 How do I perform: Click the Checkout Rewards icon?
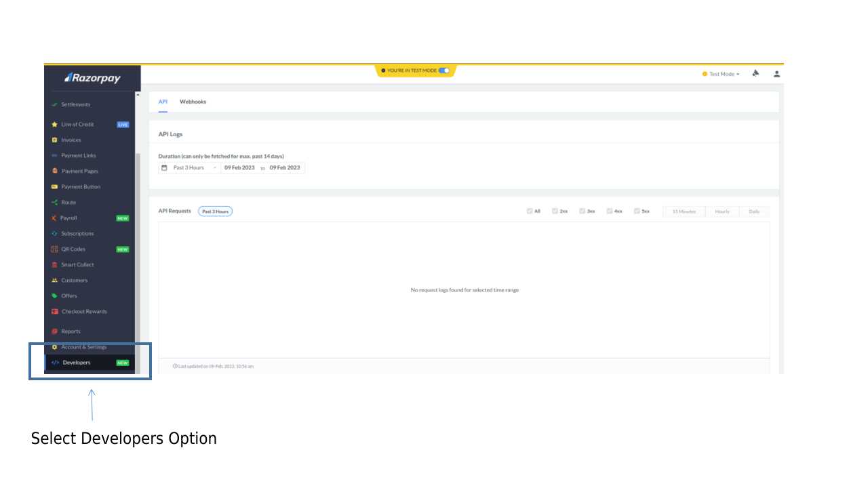click(x=54, y=311)
